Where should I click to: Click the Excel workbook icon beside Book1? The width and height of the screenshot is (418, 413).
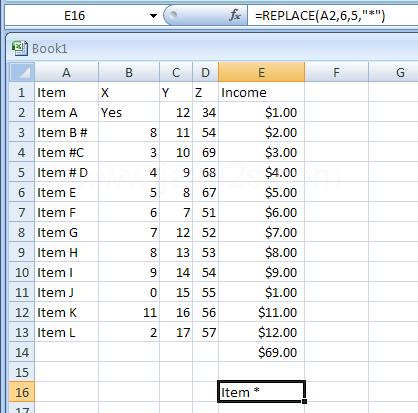20,48
